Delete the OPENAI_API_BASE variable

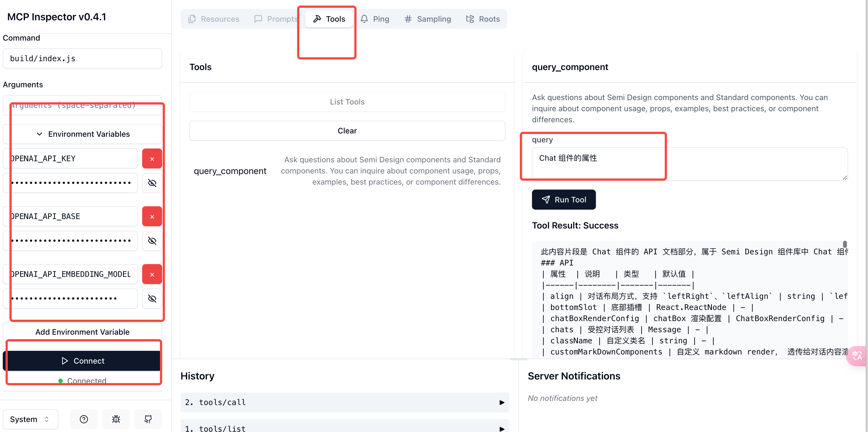click(152, 217)
